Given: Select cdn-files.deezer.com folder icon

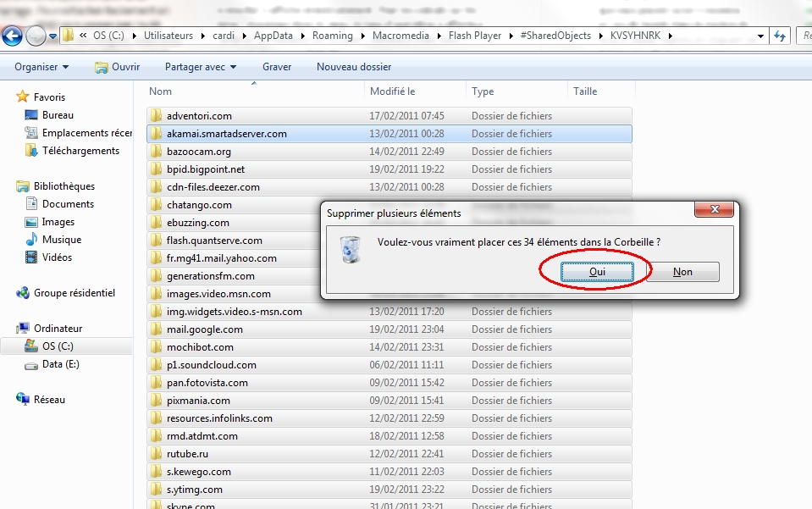Looking at the screenshot, I should click(x=157, y=187).
